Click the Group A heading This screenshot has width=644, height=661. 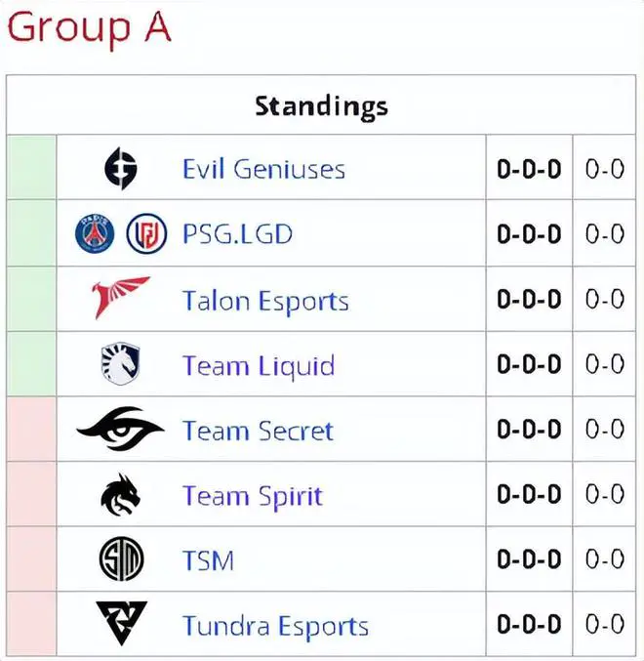pos(90,28)
